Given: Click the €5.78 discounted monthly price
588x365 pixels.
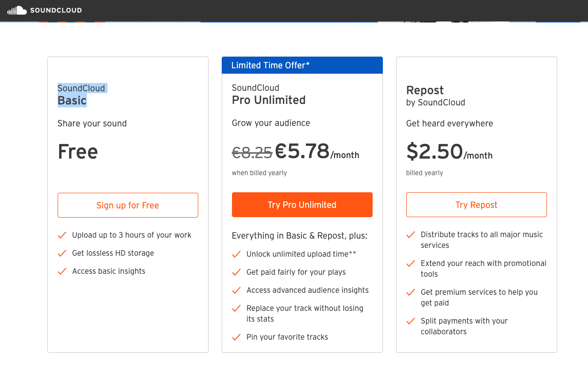Looking at the screenshot, I should click(302, 151).
